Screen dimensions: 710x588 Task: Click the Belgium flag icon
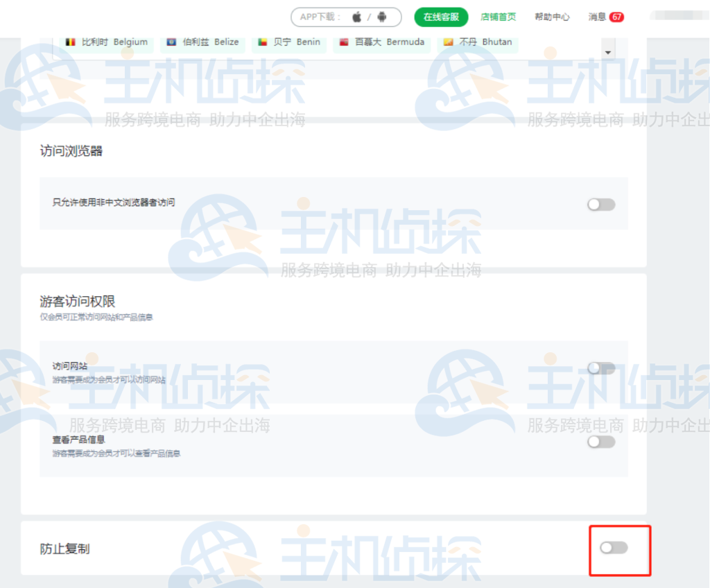click(71, 42)
